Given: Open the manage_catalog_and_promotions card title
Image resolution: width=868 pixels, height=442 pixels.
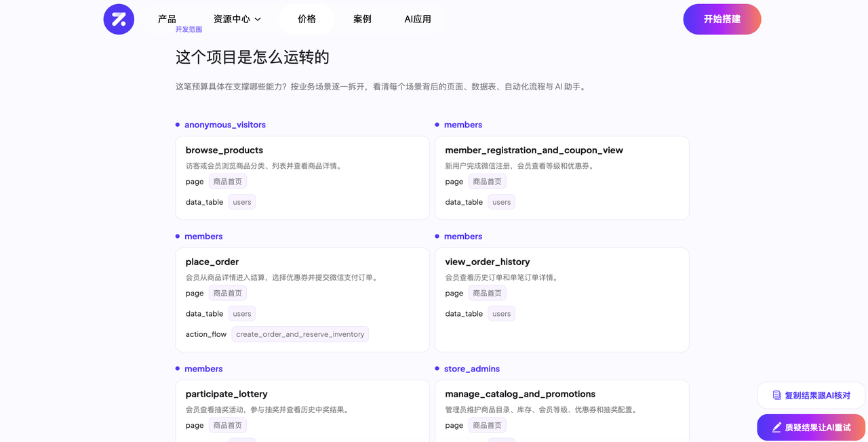Looking at the screenshot, I should click(x=520, y=394).
